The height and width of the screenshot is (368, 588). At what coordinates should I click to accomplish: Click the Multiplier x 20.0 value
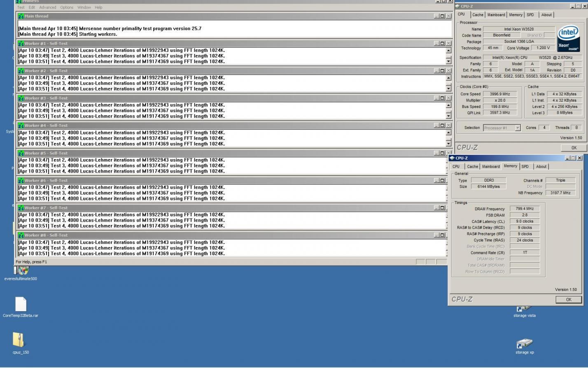(x=500, y=100)
